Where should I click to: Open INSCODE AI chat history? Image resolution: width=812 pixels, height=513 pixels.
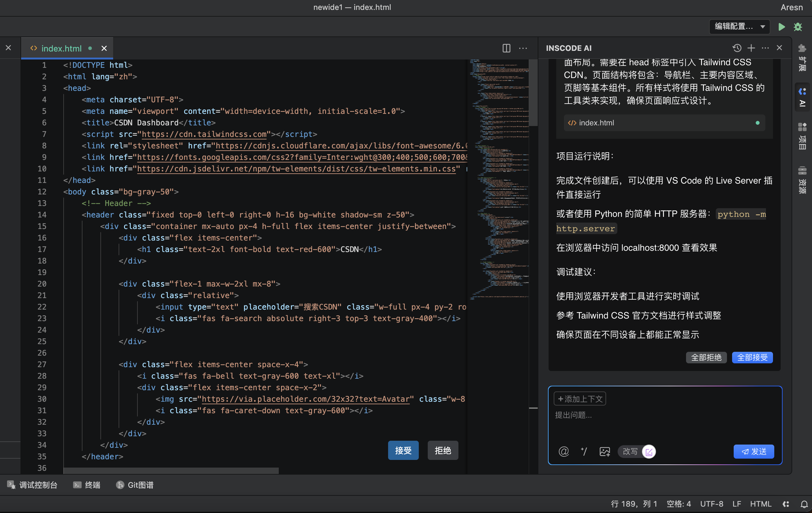coord(737,48)
